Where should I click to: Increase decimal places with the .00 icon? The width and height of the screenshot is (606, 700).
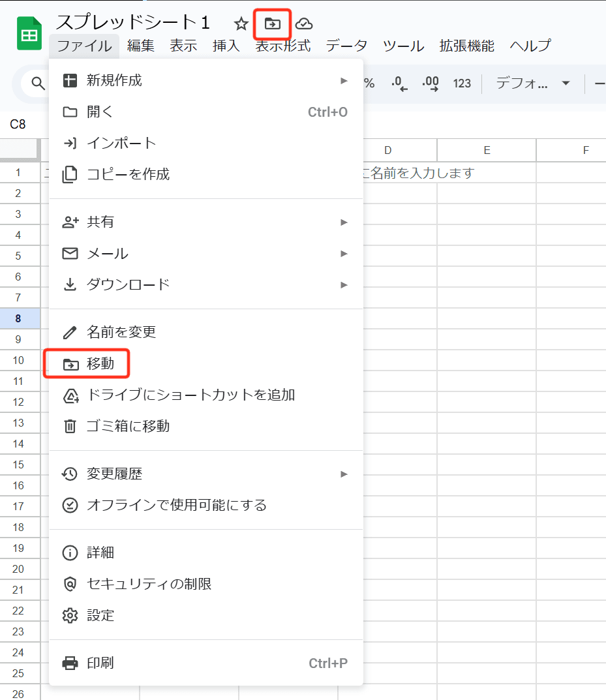tap(431, 84)
